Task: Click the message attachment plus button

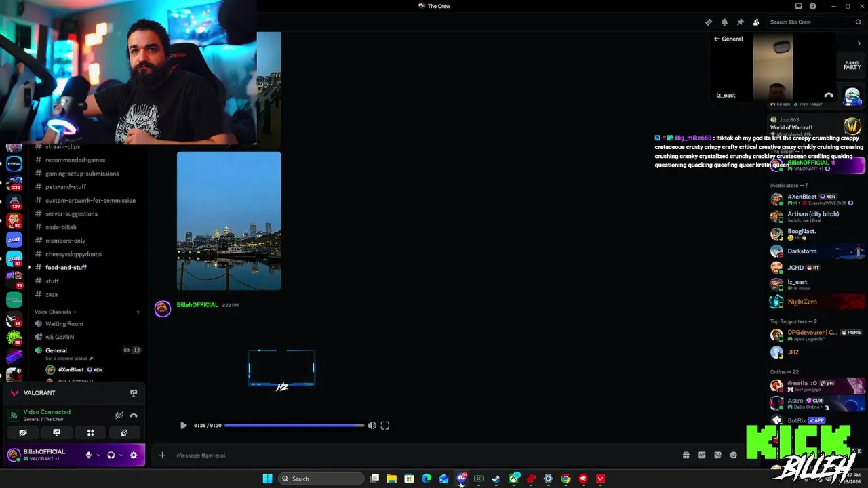Action: click(162, 455)
